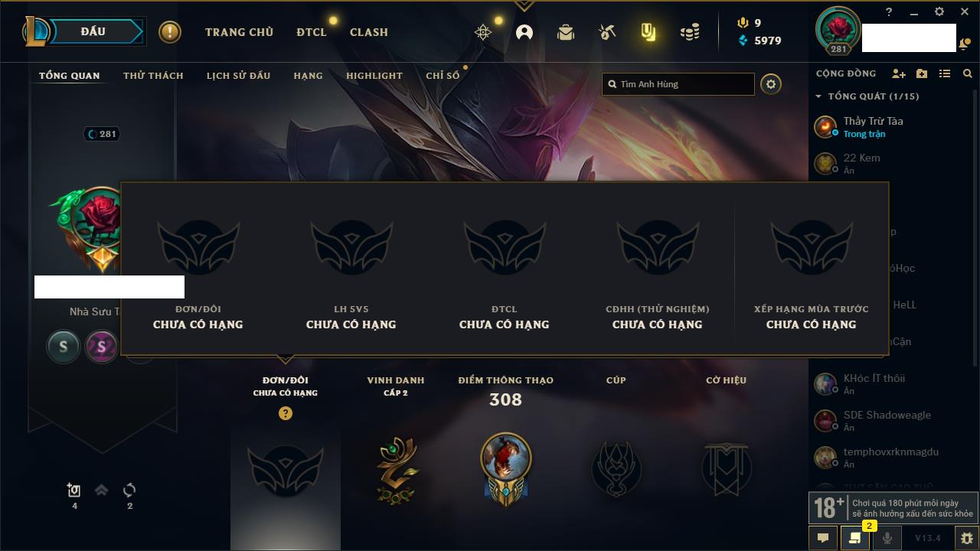Screen dimensions: 980x551
Task: Open the Crafting hammer icon
Action: click(607, 32)
